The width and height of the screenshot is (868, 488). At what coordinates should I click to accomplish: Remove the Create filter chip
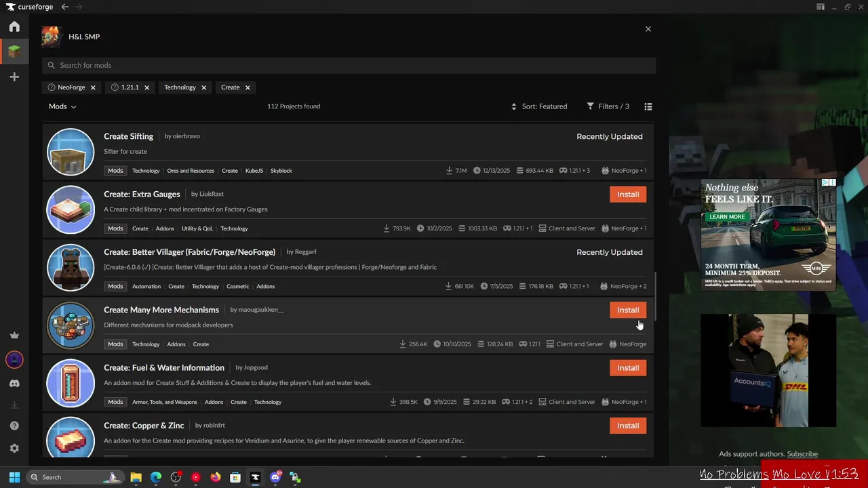point(248,87)
